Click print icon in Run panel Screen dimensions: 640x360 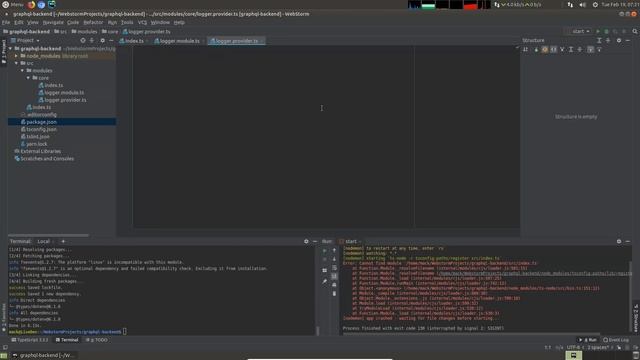(x=334, y=285)
